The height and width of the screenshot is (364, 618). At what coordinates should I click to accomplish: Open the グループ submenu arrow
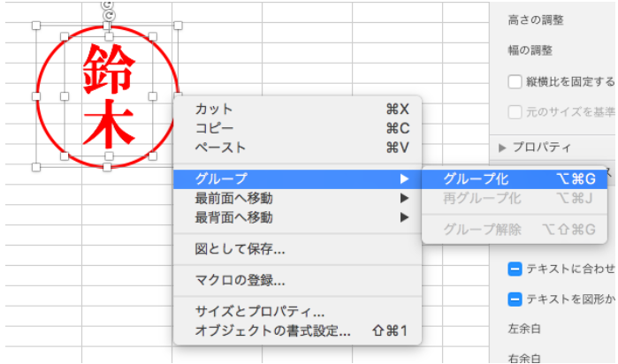pyautogui.click(x=404, y=178)
